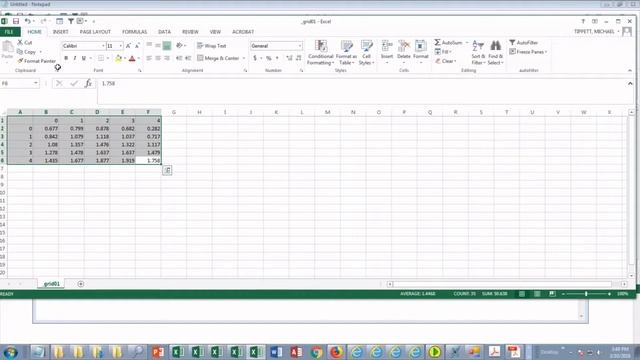The height and width of the screenshot is (360, 640).
Task: Click the Increase Indent icon
Action: 188,58
